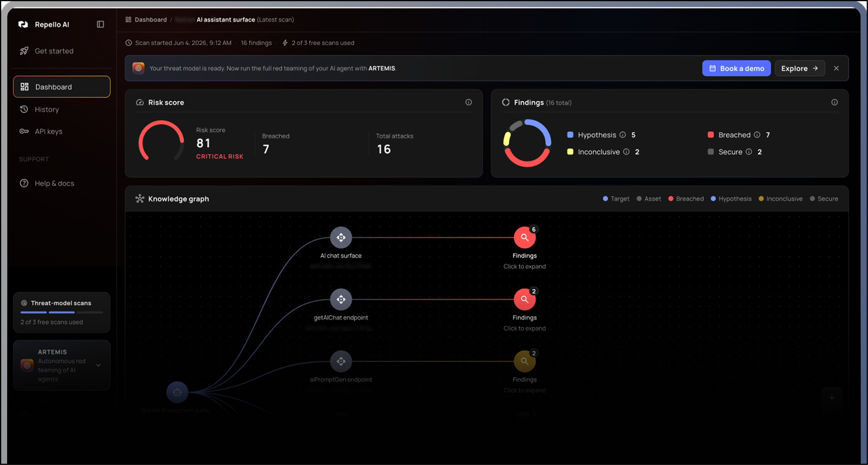Click the lightning icon by free scans used
The image size is (868, 465).
pyautogui.click(x=285, y=43)
